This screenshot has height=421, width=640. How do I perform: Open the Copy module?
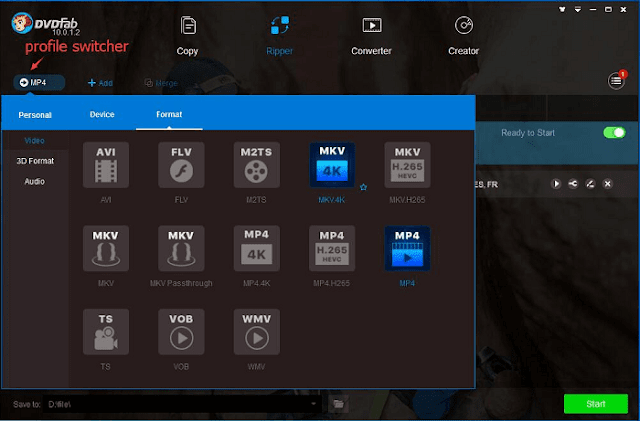(188, 36)
